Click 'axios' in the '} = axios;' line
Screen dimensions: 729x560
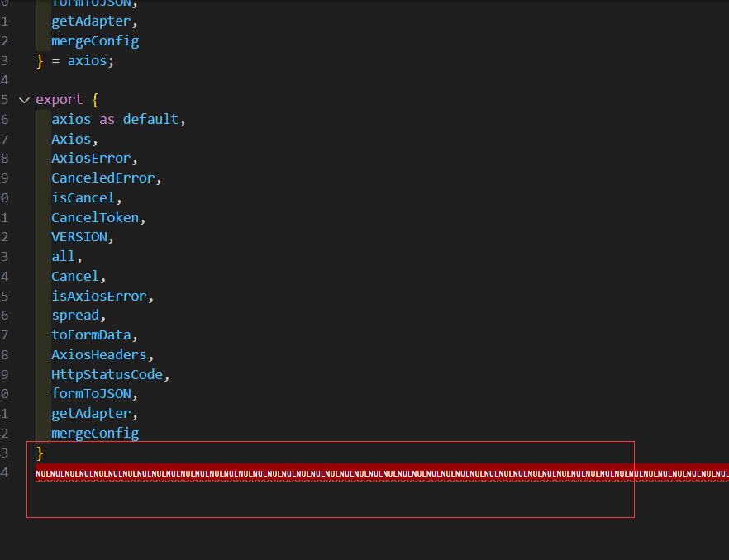(x=87, y=61)
